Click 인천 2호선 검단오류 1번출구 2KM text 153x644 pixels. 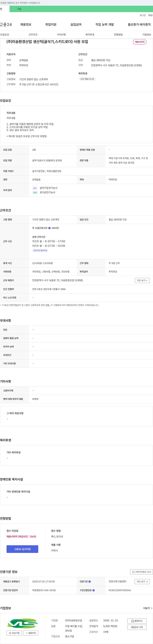49,289
